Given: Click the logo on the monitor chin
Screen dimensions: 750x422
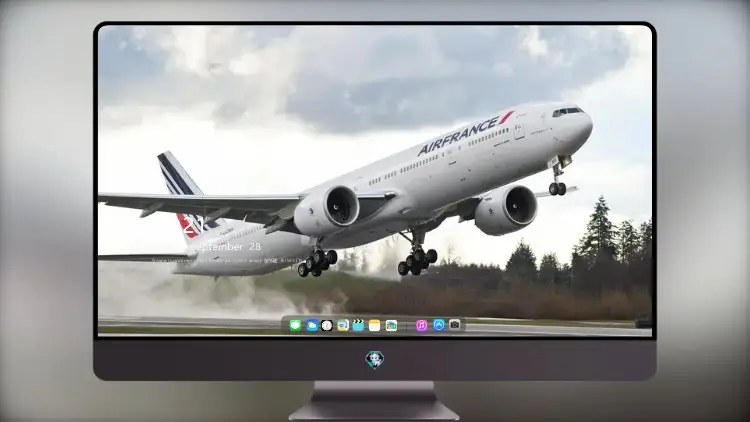Looking at the screenshot, I should [375, 360].
